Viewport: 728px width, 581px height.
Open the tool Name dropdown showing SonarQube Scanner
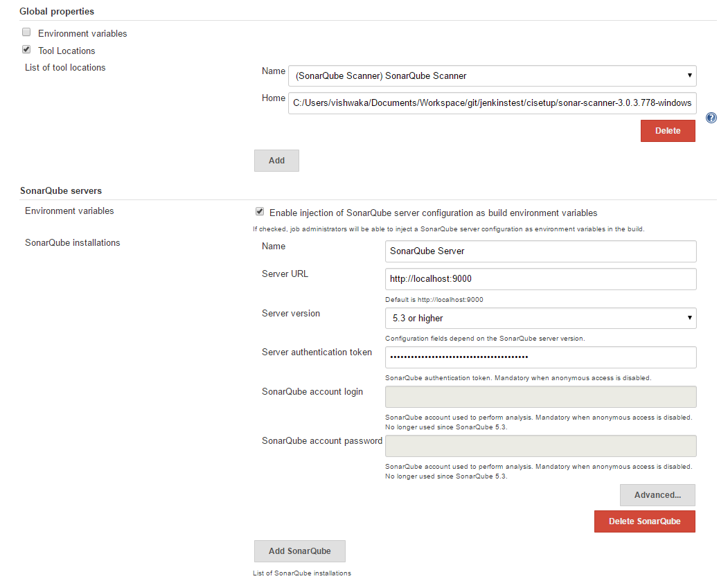tap(492, 75)
